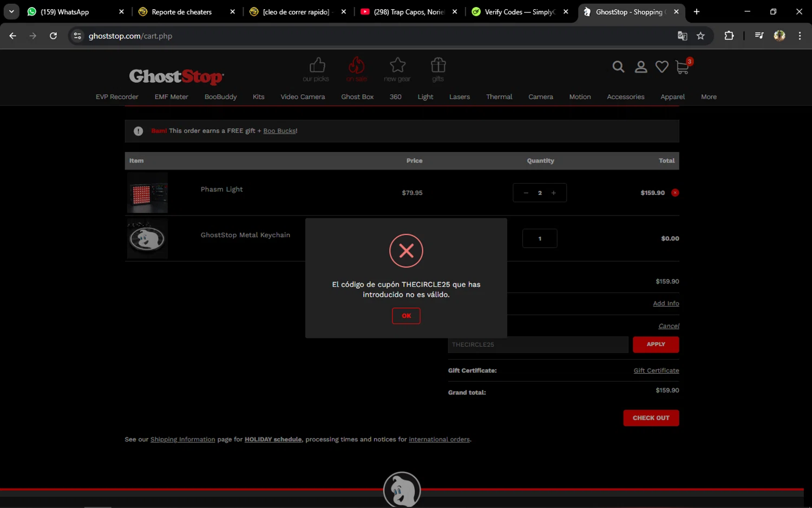The height and width of the screenshot is (508, 812).
Task: Open Video Camera menu category
Action: click(303, 97)
